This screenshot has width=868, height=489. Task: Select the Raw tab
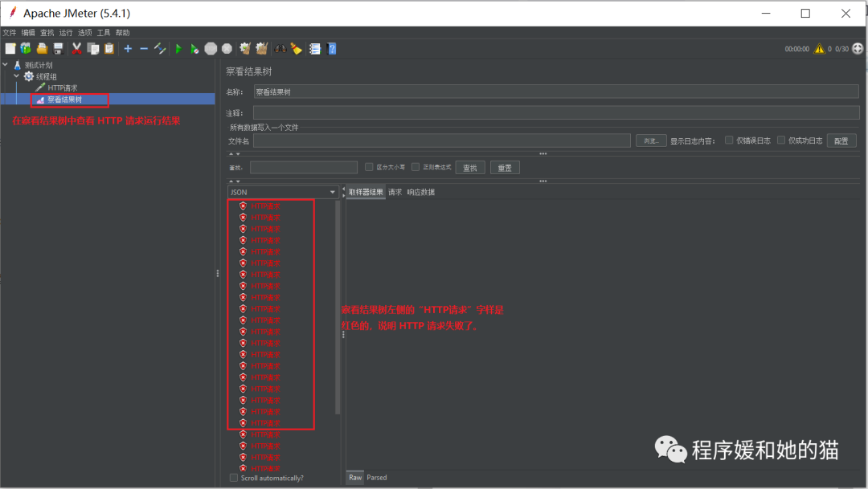click(x=355, y=478)
